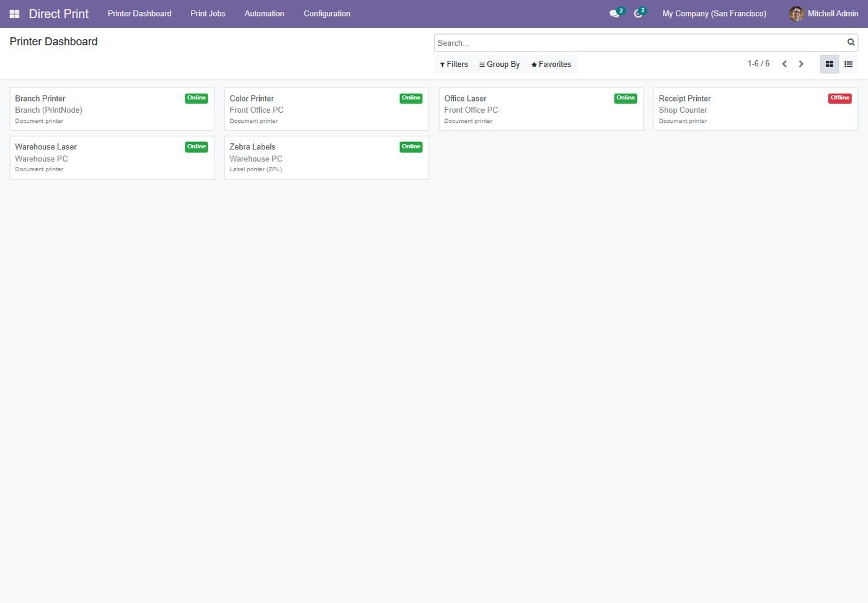The height and width of the screenshot is (603, 868).
Task: Click "Shop Counter" text
Action: click(683, 110)
